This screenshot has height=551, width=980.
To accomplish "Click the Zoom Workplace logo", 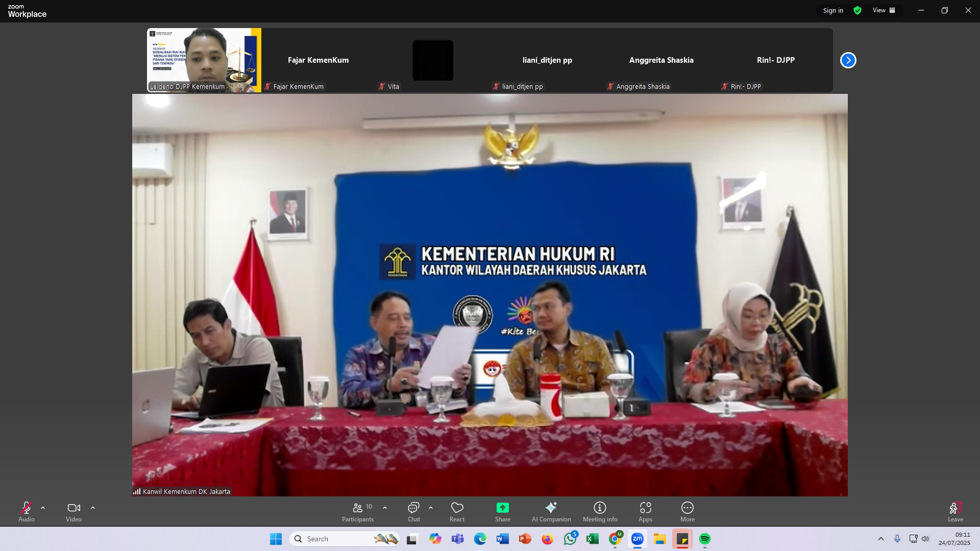I will click(x=27, y=11).
